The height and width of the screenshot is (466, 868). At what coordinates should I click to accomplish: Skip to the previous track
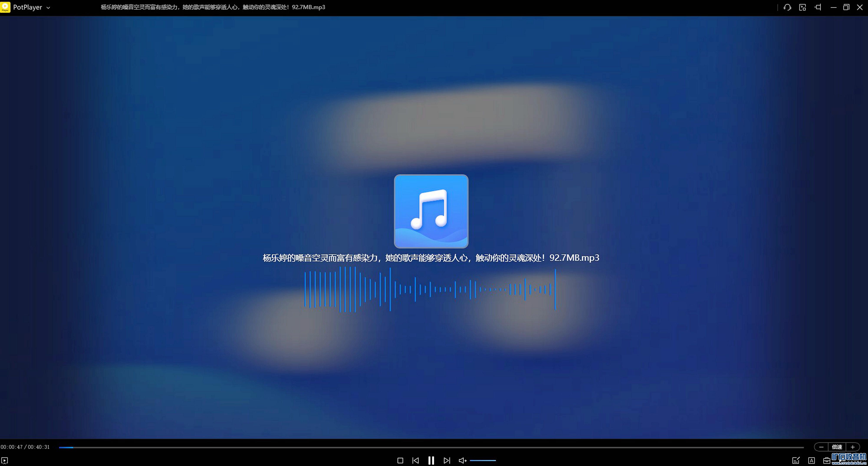point(416,460)
